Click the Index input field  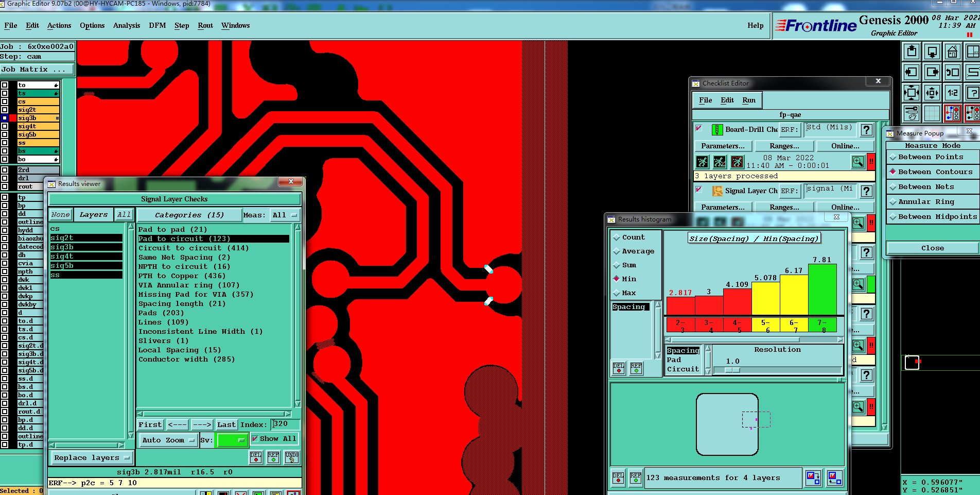[x=286, y=424]
